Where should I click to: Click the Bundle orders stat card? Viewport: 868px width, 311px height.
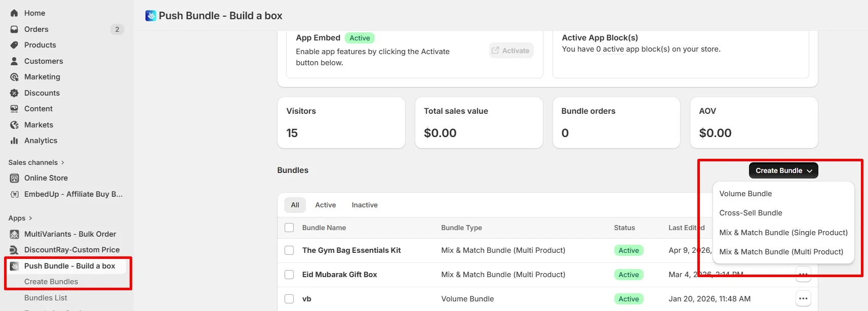(x=616, y=123)
